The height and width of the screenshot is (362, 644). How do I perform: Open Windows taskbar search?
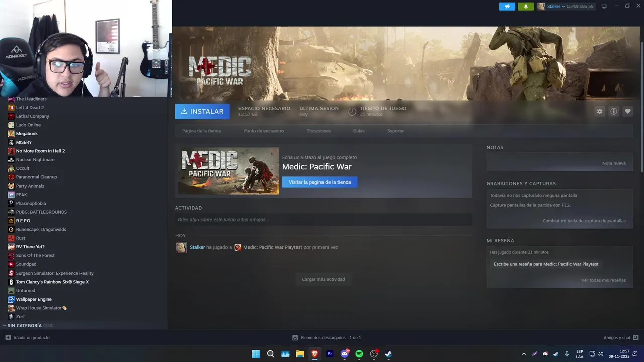271,354
